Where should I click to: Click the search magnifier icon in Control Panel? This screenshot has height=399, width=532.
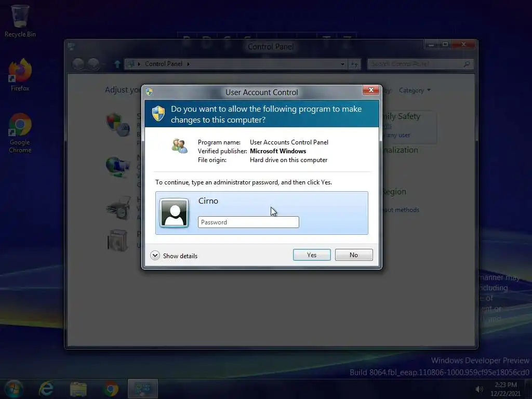467,64
